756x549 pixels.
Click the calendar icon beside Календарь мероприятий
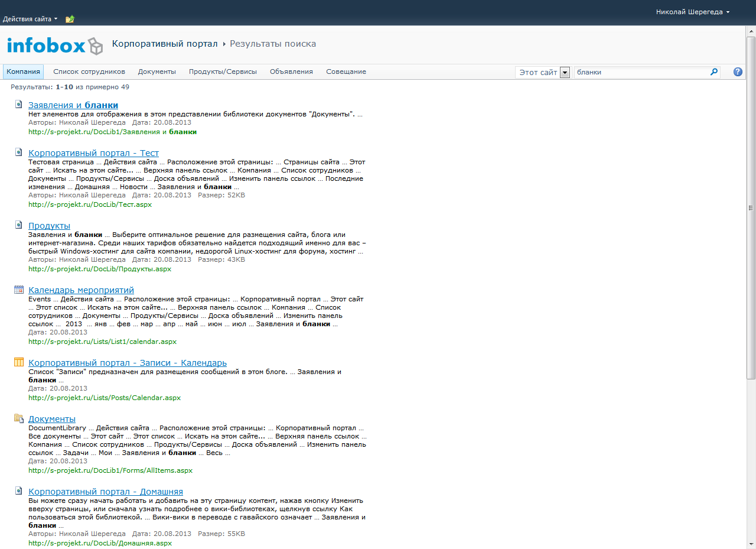18,290
